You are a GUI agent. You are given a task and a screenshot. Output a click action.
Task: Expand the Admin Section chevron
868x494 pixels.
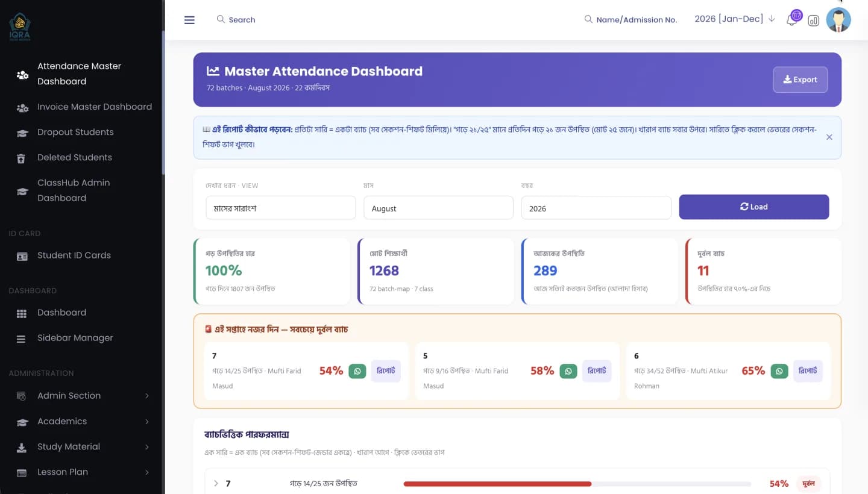(147, 396)
